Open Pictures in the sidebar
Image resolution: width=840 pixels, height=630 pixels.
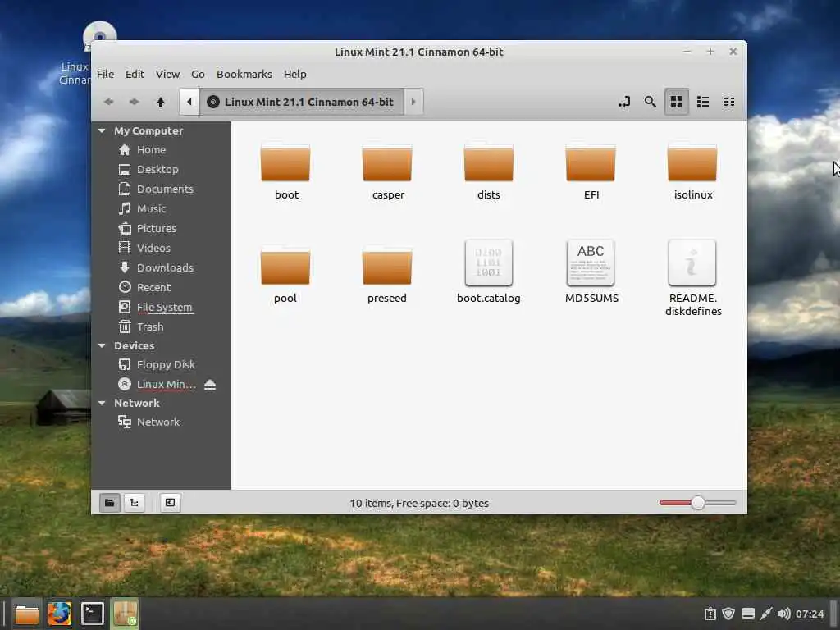click(162, 229)
